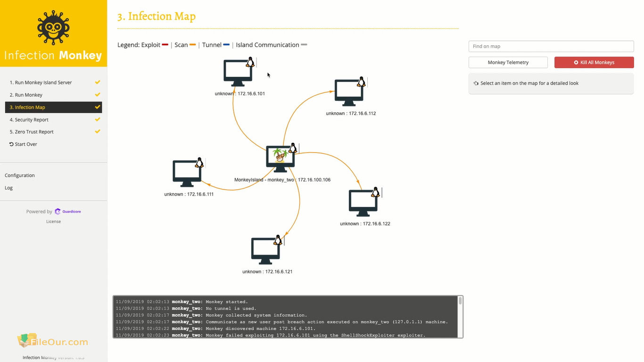Click the Linux penguin on node 172.16.6.111

tap(199, 163)
